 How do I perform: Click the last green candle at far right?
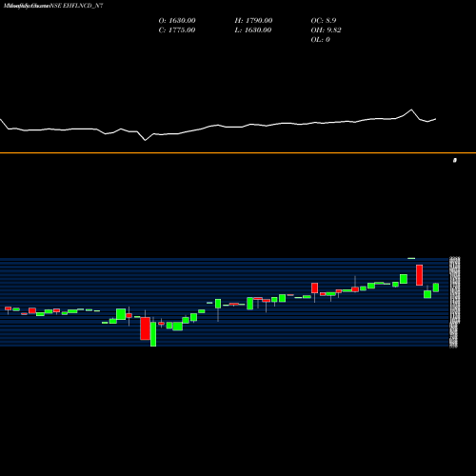tap(436, 288)
